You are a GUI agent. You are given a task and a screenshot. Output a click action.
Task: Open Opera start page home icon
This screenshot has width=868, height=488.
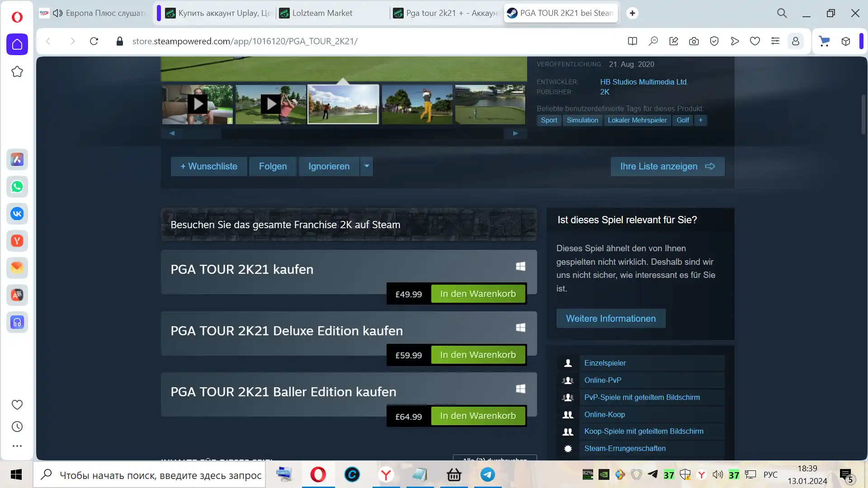[17, 44]
